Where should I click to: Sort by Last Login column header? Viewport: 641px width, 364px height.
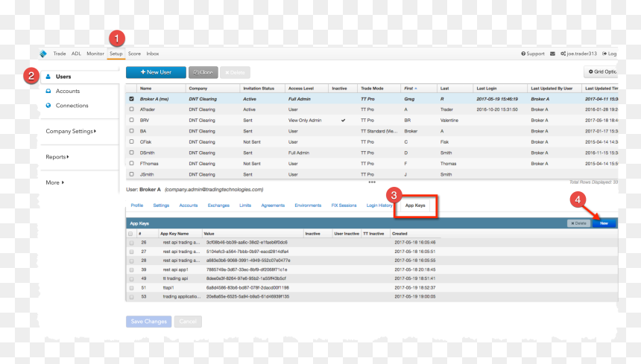(x=500, y=88)
